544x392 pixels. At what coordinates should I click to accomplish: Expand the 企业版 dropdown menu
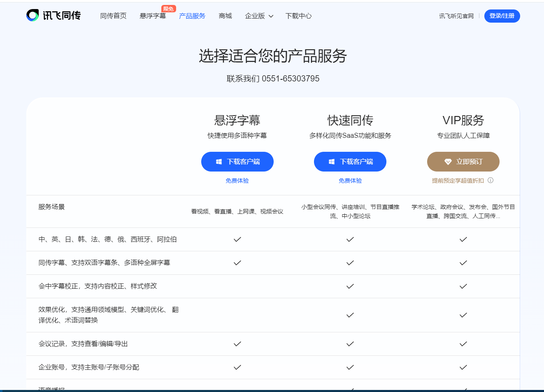pyautogui.click(x=259, y=16)
